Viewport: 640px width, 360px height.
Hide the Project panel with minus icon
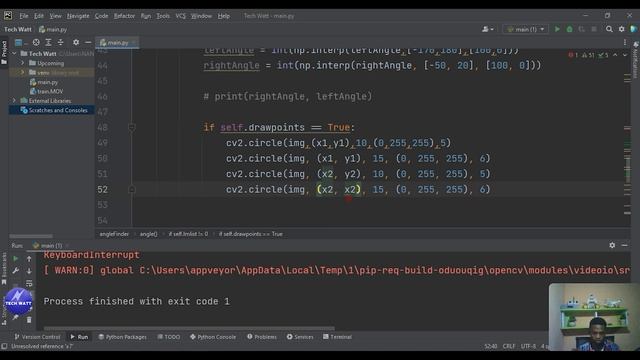click(x=88, y=42)
